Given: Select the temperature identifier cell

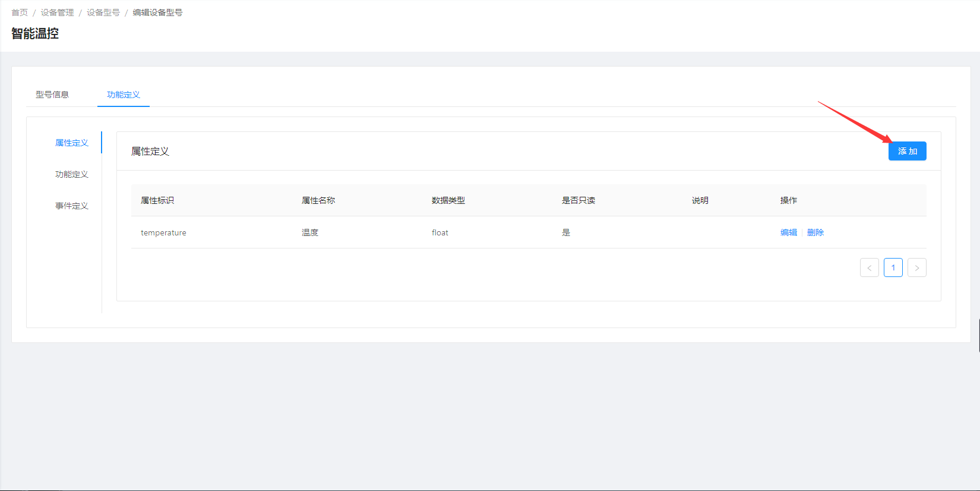Looking at the screenshot, I should 163,232.
